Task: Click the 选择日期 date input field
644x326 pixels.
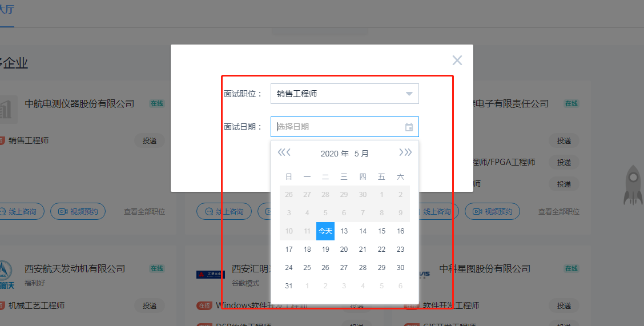Action: coord(337,127)
